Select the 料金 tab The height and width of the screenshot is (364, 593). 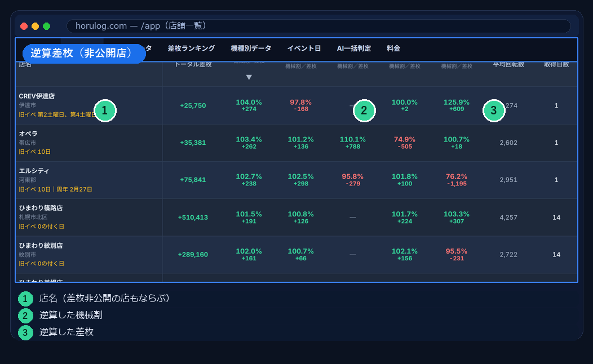point(393,48)
